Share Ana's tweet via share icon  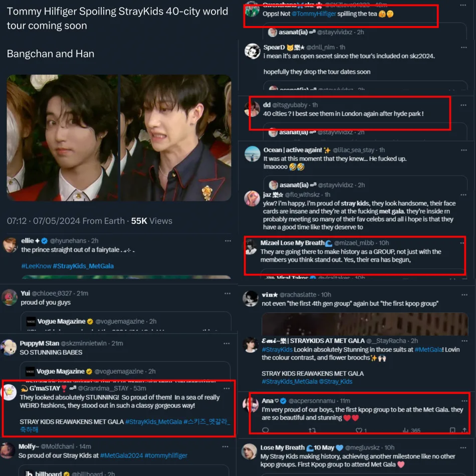pyautogui.click(x=464, y=430)
